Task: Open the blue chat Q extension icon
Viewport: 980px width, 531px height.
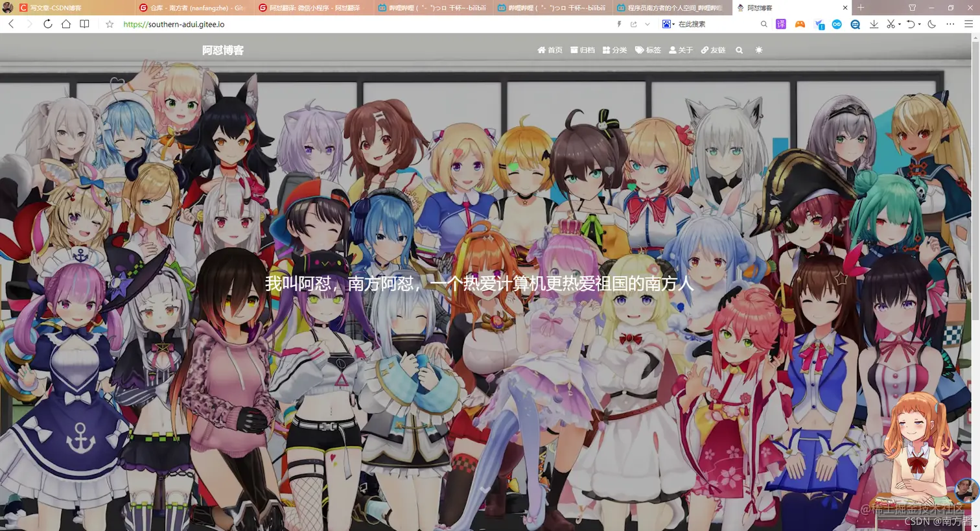Action: (x=855, y=24)
